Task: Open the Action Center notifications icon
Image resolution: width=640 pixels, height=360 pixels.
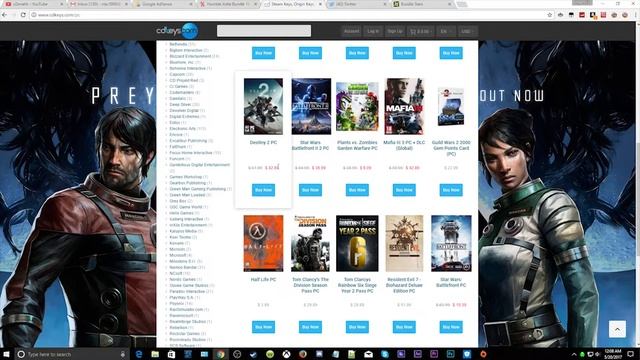Action: tap(631, 354)
